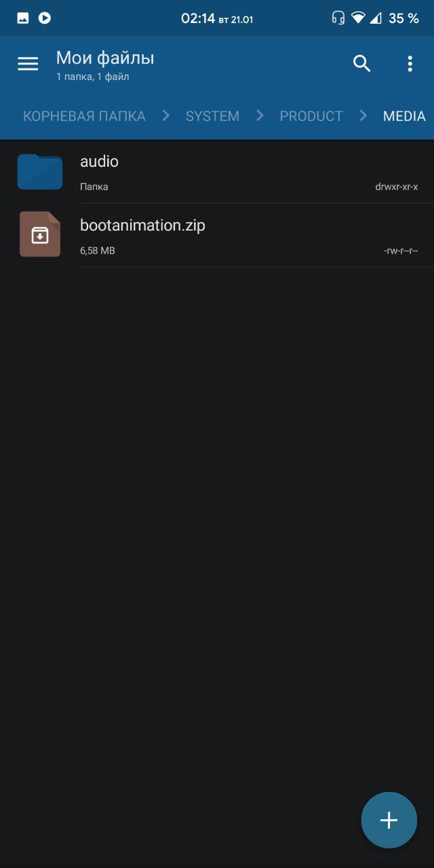Tap the headphones status bar icon
The height and width of the screenshot is (868, 434).
click(x=338, y=18)
